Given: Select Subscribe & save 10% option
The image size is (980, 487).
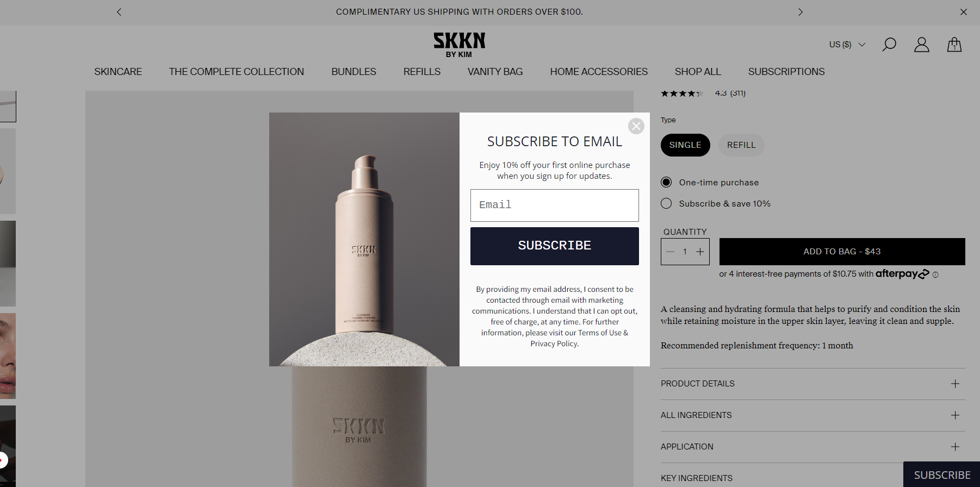Looking at the screenshot, I should [716, 203].
